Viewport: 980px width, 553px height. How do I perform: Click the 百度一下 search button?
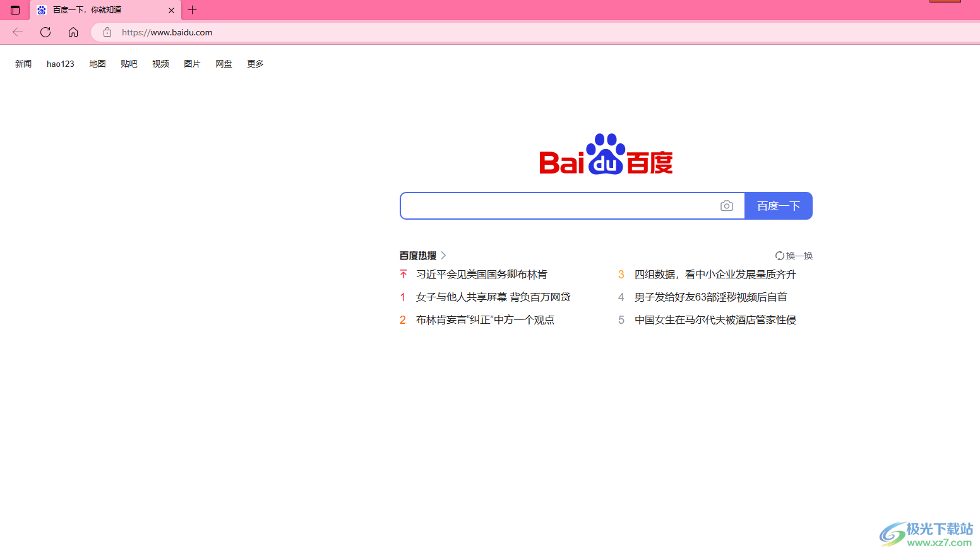(x=779, y=206)
